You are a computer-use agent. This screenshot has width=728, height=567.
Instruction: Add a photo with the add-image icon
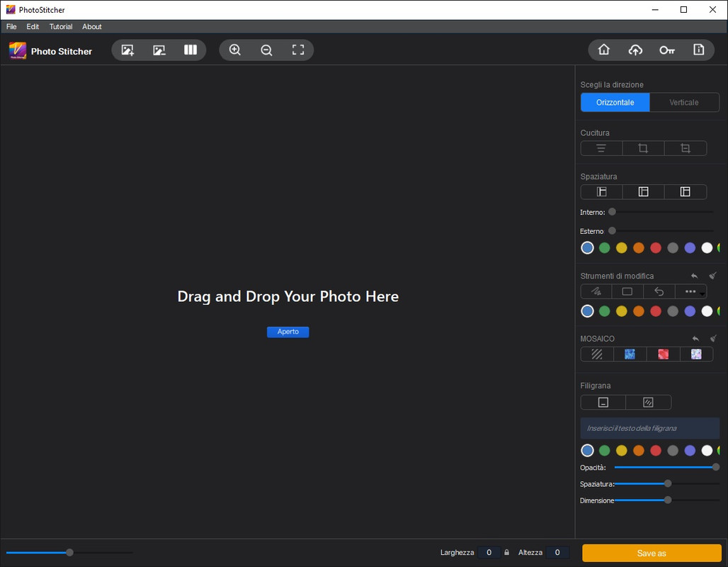click(x=127, y=50)
